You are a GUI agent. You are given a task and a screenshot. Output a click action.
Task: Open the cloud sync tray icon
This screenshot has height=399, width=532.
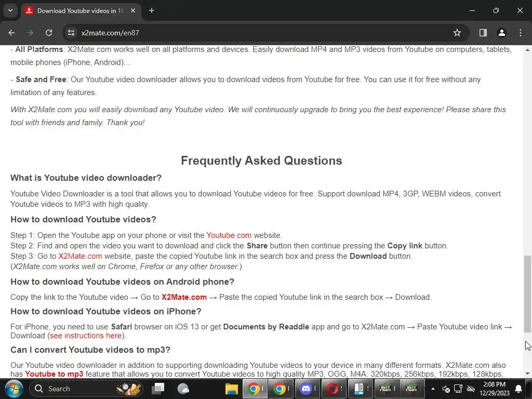(x=471, y=389)
